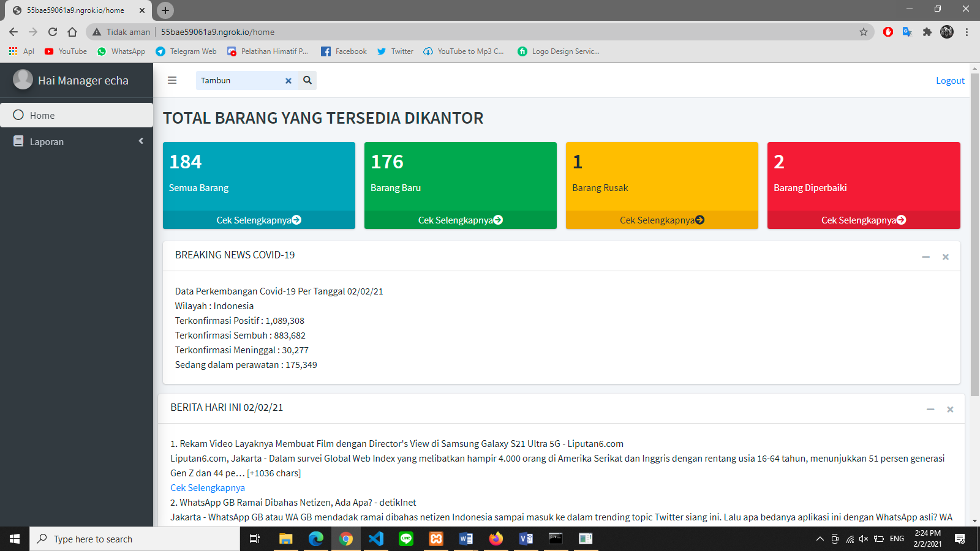The image size is (980, 551).
Task: Expand the Laporan sidebar menu
Action: point(77,141)
